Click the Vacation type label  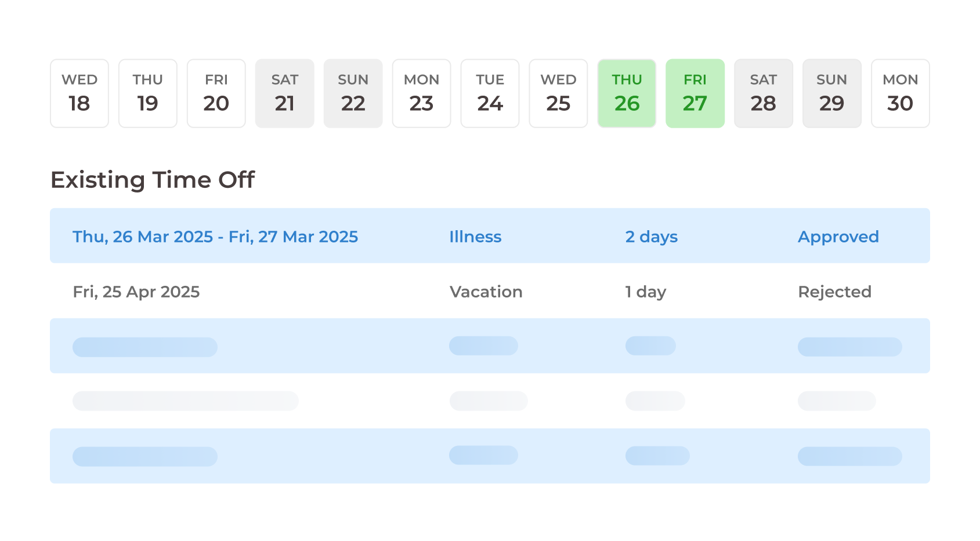486,292
